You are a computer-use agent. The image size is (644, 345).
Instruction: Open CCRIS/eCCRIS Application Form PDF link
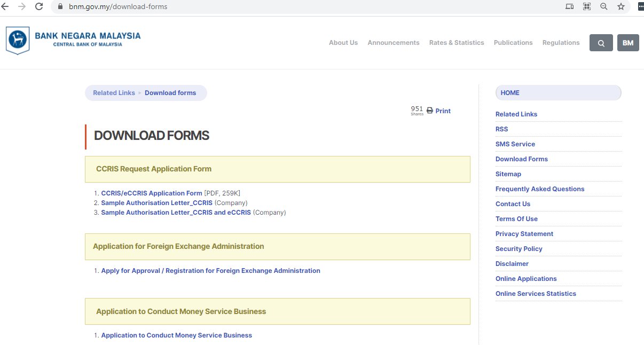151,193
